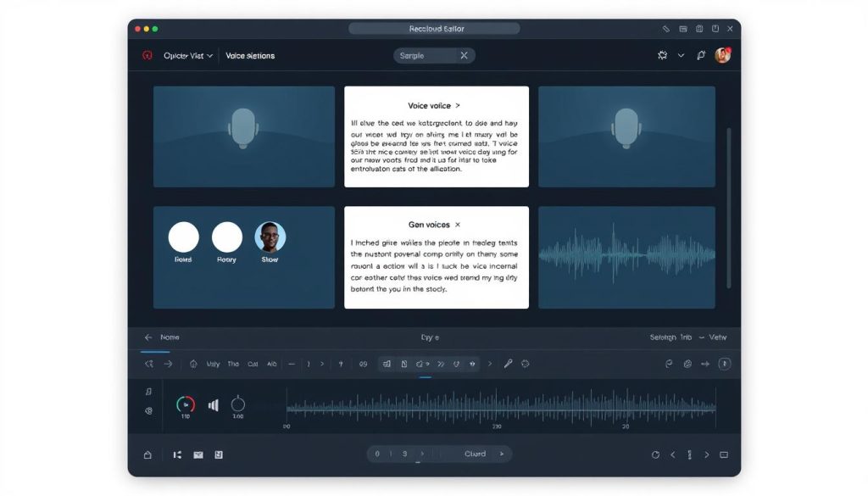868x496 pixels.
Task: Select the first empty voice circle
Action: coord(184,237)
